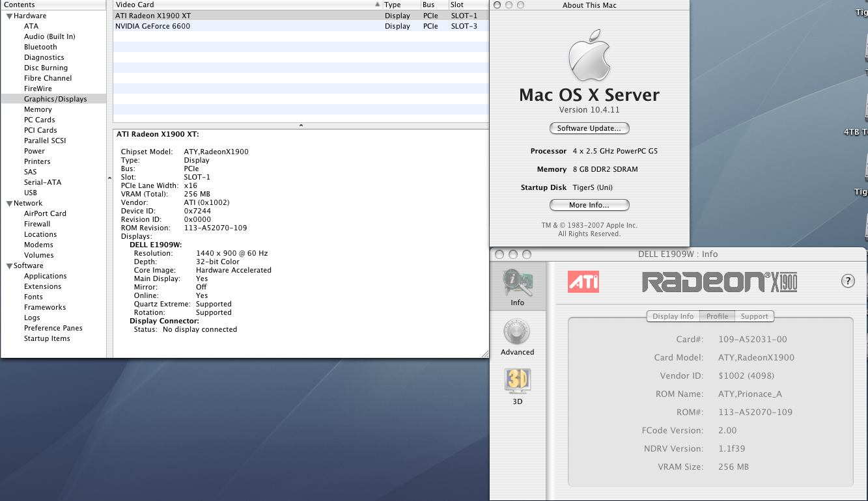868x501 pixels.
Task: Click the Version 10.4.11 text
Action: pos(589,110)
